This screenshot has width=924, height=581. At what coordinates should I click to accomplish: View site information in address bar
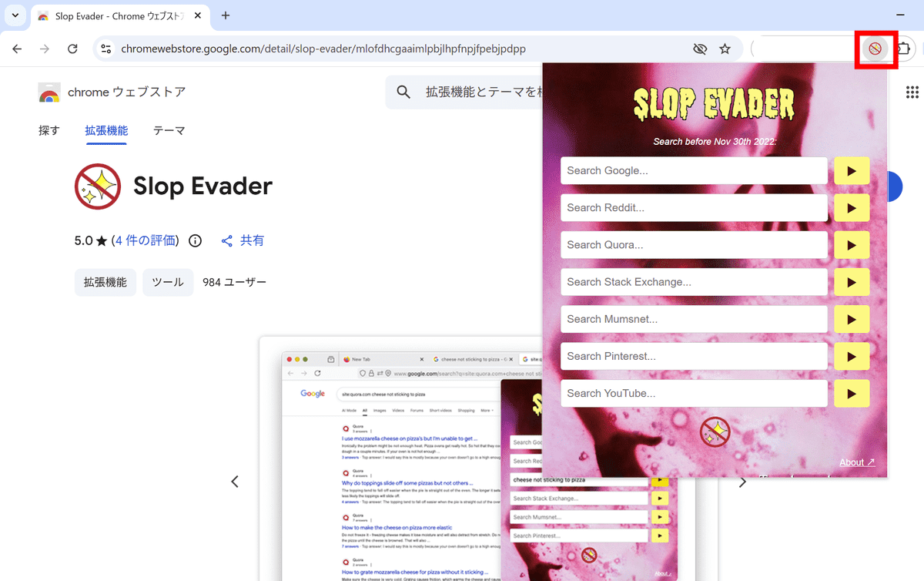(x=106, y=49)
